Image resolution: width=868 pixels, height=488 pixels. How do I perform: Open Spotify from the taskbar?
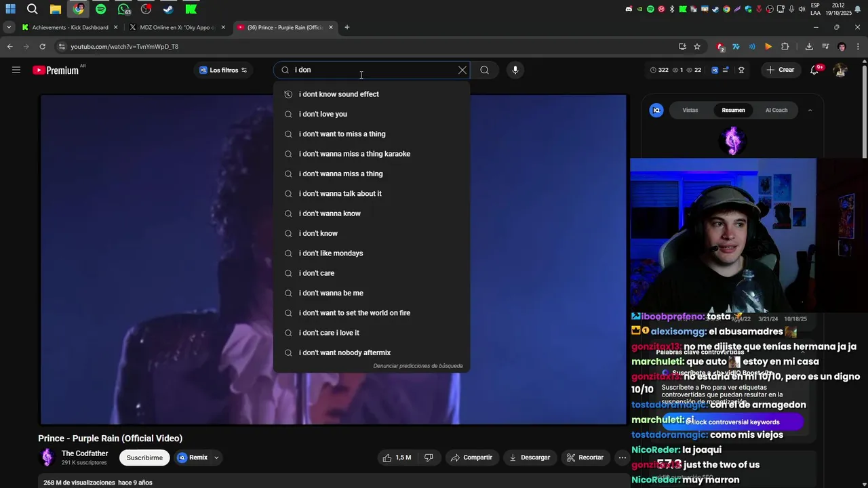click(101, 9)
